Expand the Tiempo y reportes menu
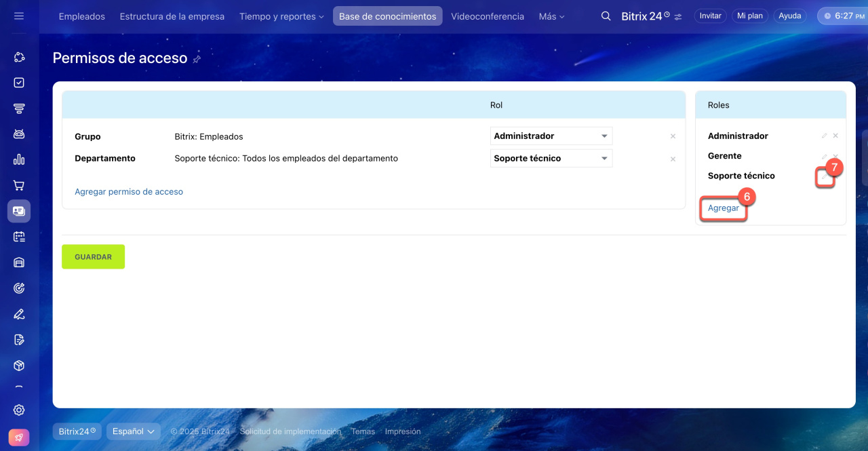 coord(281,16)
